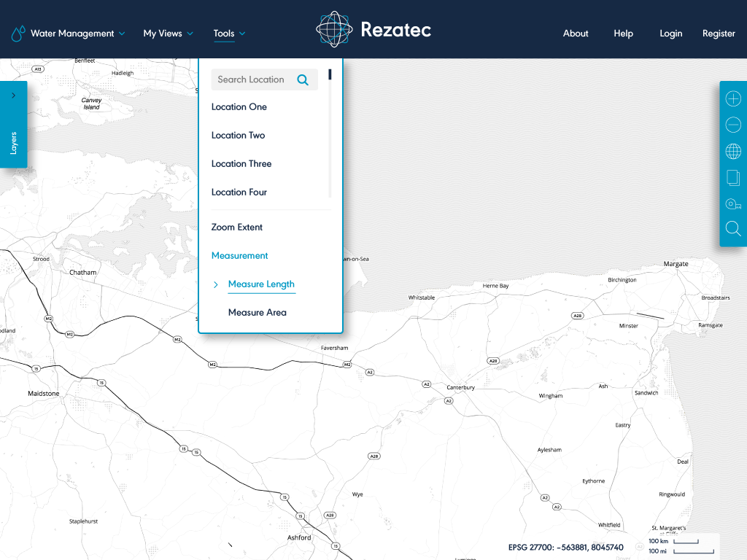
Task: Select the Measure Length option
Action: pyautogui.click(x=262, y=284)
